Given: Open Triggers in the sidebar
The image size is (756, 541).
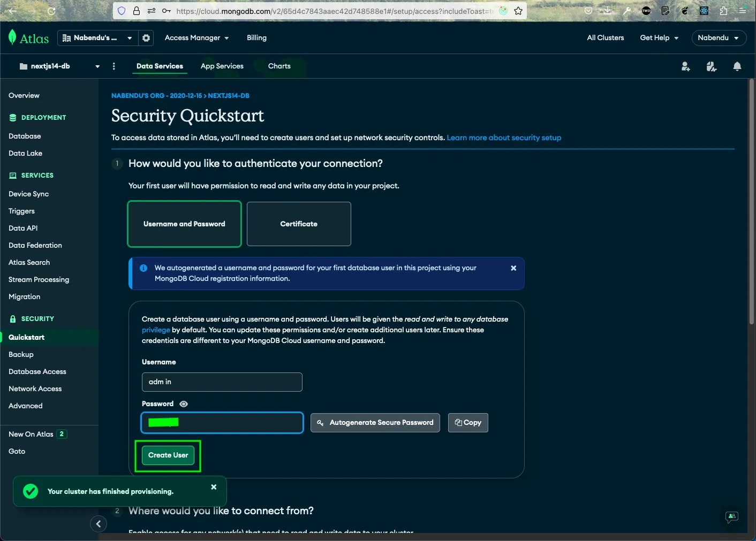Looking at the screenshot, I should (21, 211).
